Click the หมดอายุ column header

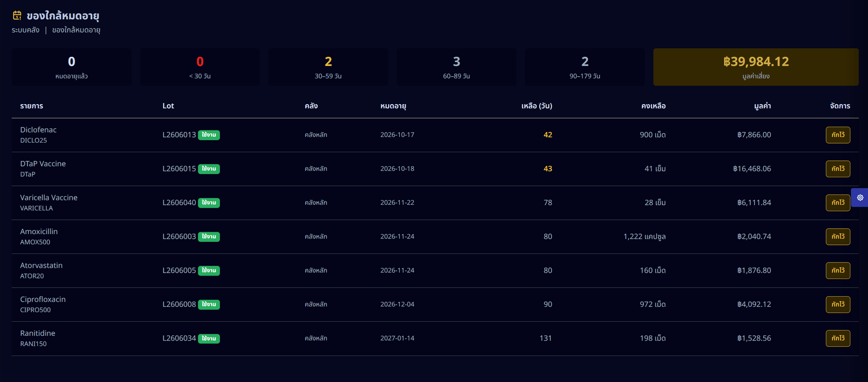coord(393,106)
